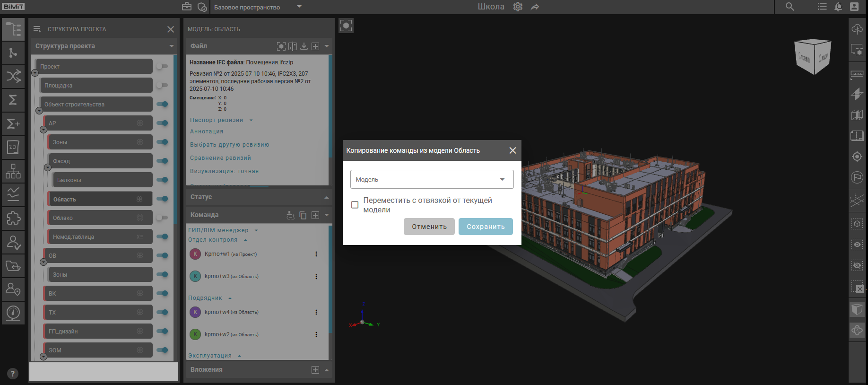
Task: Toggle visibility switch for Проект item
Action: 162,66
